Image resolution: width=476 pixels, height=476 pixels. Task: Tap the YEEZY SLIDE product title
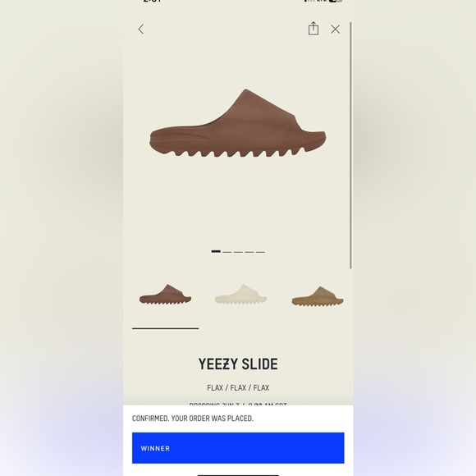[x=238, y=364]
